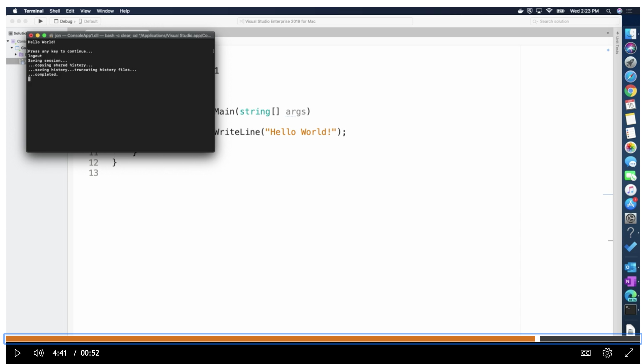Choose the Default run target
The height and width of the screenshot is (364, 642).
[x=88, y=21]
